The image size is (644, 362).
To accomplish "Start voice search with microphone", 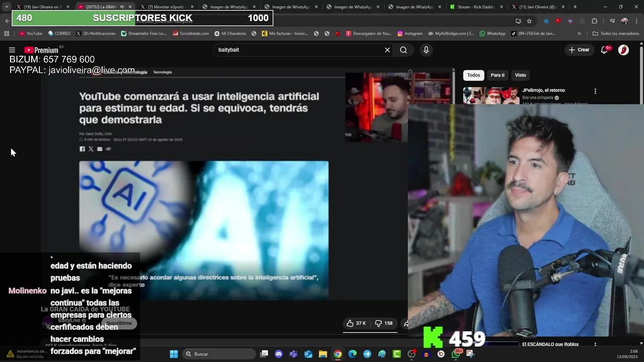I will coord(426,50).
